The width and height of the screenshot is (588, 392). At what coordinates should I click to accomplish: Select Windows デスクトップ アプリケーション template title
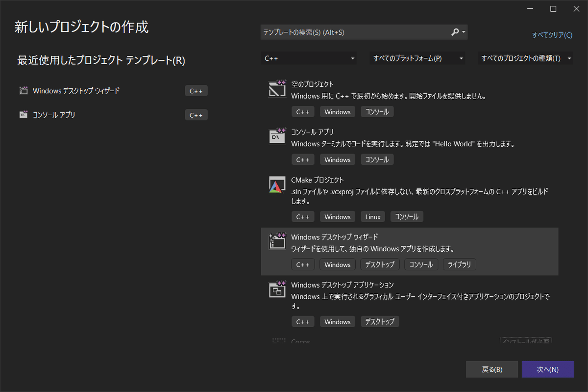click(343, 285)
